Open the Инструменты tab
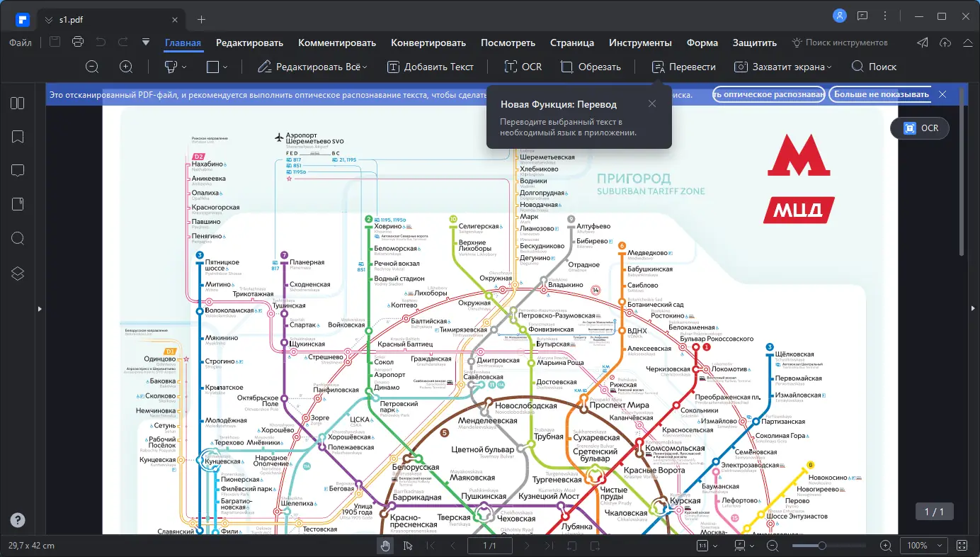980x557 pixels. pos(640,43)
